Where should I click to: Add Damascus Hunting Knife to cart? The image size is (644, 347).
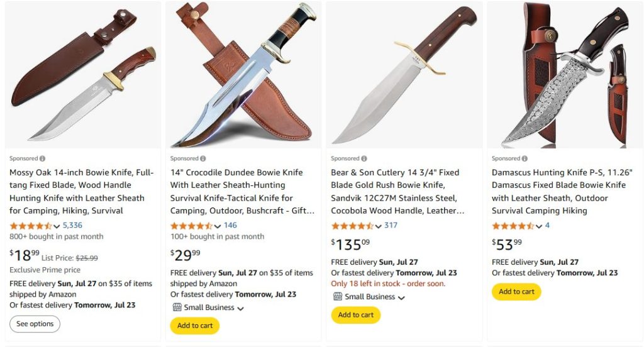516,292
